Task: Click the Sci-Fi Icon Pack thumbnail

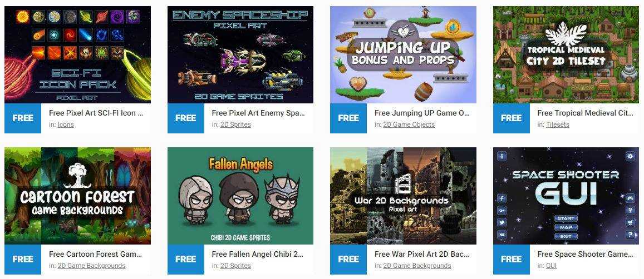Action: 77,54
